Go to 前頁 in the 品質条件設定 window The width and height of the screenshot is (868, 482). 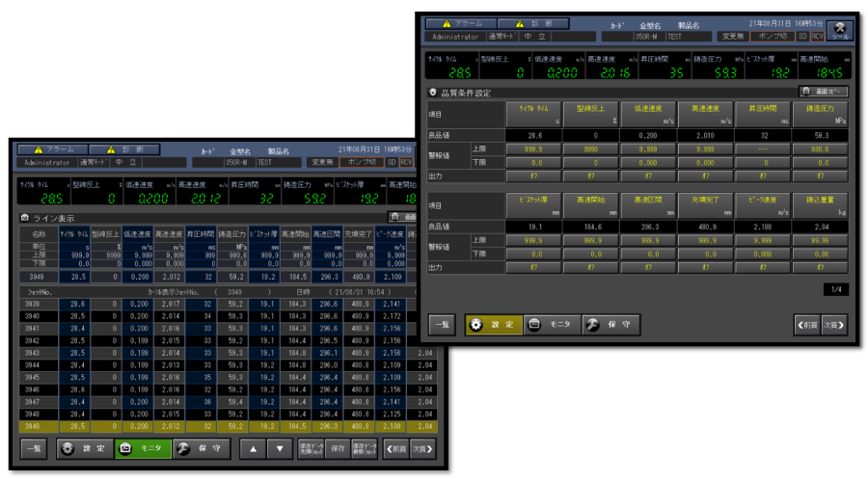[807, 326]
